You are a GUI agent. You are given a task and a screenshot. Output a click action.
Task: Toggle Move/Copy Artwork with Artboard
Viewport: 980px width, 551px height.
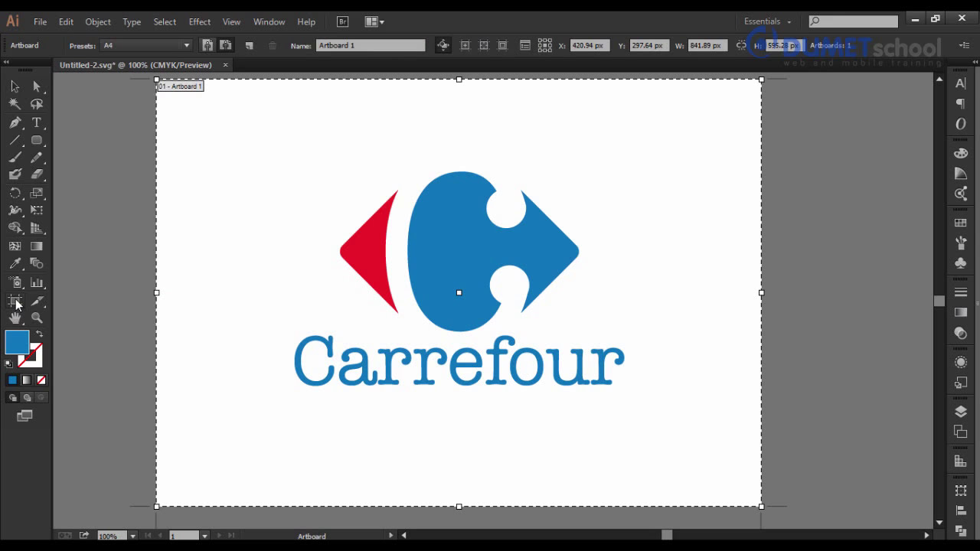tap(443, 45)
